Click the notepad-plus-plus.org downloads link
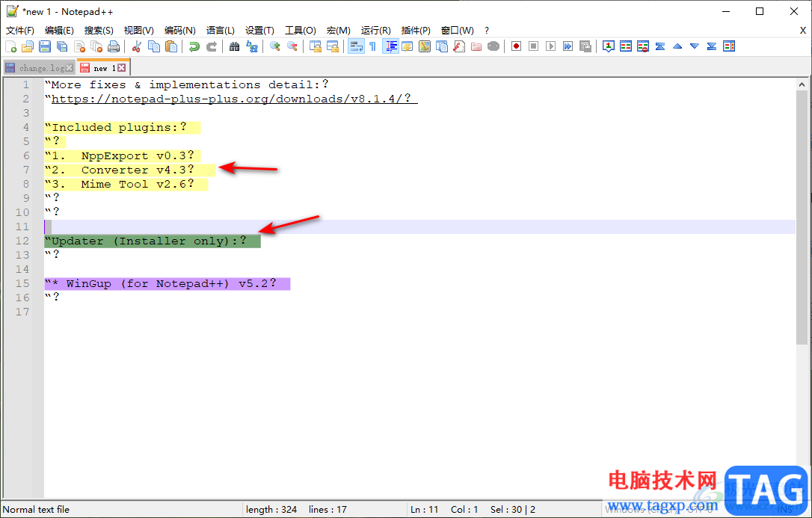The width and height of the screenshot is (812, 518). [235, 99]
